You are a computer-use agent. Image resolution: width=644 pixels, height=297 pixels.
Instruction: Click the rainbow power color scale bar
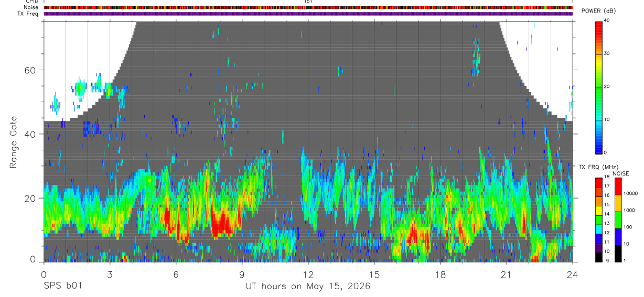pyautogui.click(x=598, y=87)
